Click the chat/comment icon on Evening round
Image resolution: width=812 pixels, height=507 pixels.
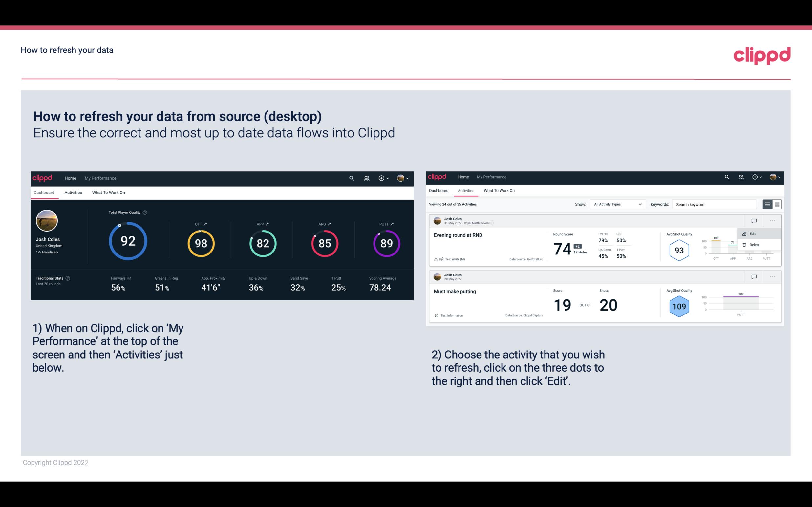click(x=754, y=220)
